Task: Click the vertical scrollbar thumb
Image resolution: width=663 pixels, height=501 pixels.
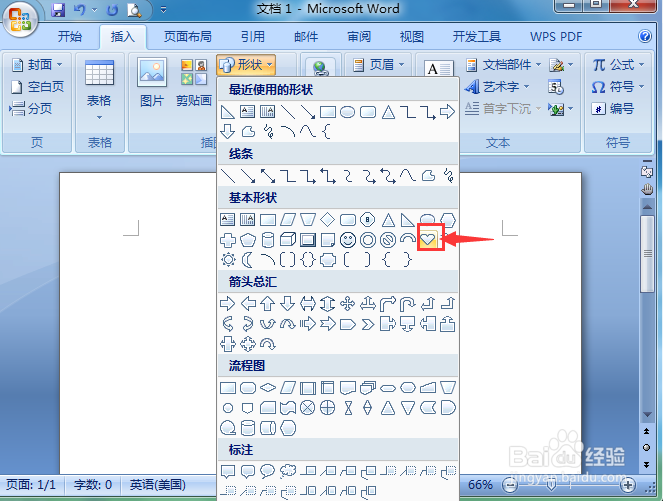Action: pyautogui.click(x=647, y=254)
